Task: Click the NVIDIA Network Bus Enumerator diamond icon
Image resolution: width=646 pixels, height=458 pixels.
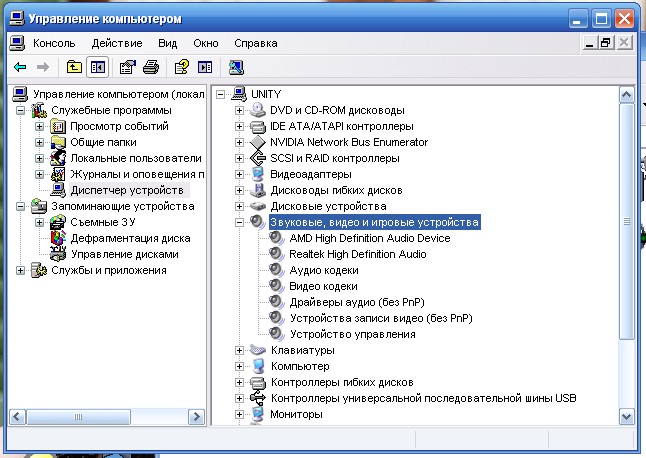Action: (x=258, y=142)
